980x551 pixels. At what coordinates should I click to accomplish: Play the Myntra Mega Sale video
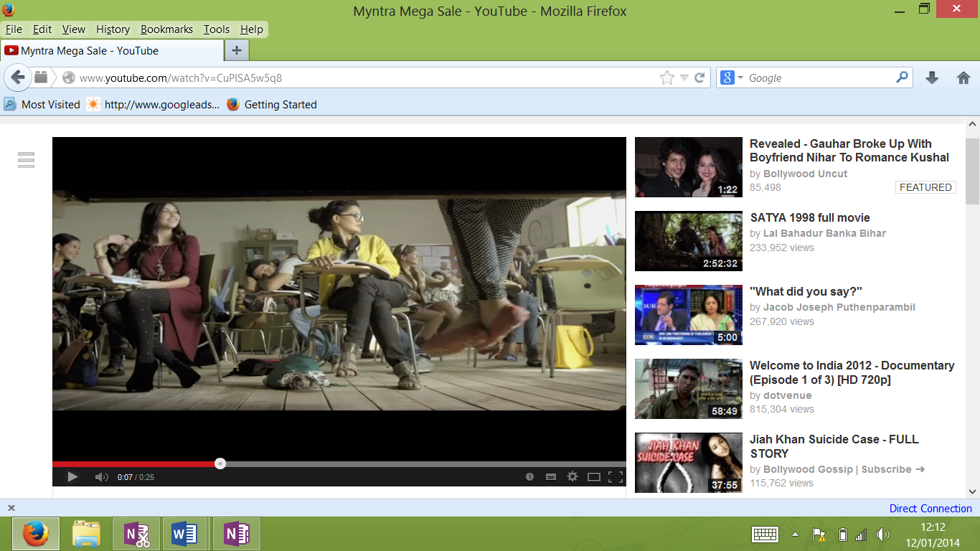72,477
